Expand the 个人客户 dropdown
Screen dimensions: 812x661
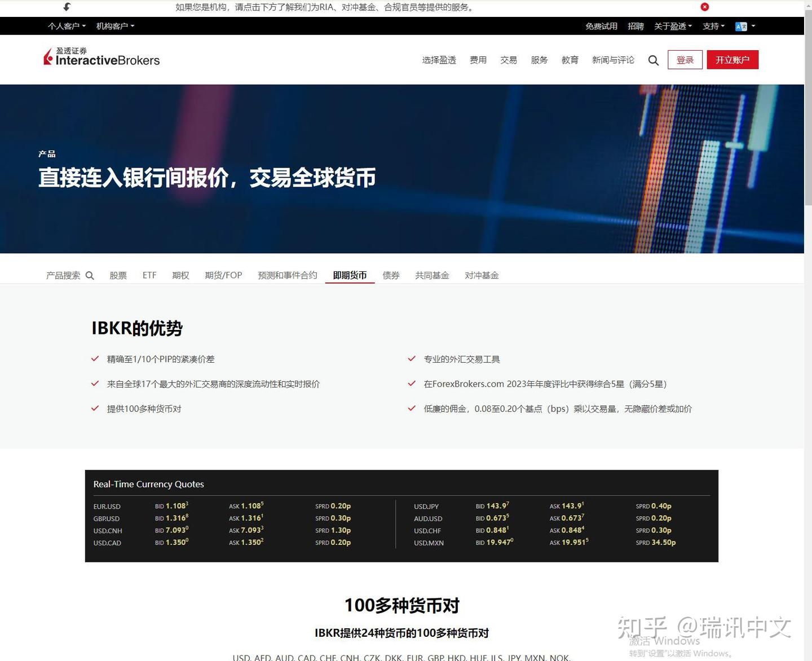(x=66, y=26)
